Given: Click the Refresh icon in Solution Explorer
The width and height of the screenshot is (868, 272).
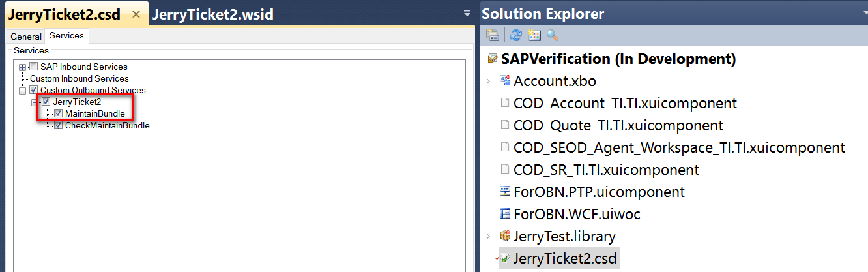Looking at the screenshot, I should click(516, 35).
